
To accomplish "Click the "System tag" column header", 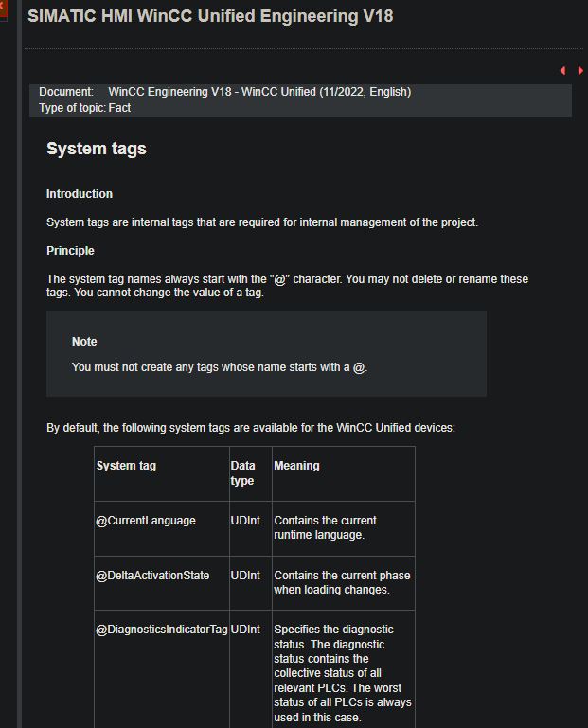I will (127, 466).
